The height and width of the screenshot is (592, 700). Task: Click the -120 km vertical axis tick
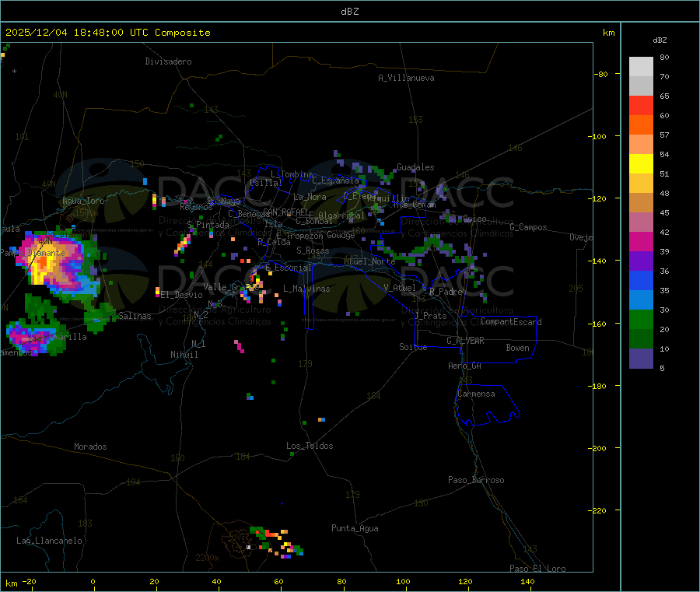click(x=618, y=198)
